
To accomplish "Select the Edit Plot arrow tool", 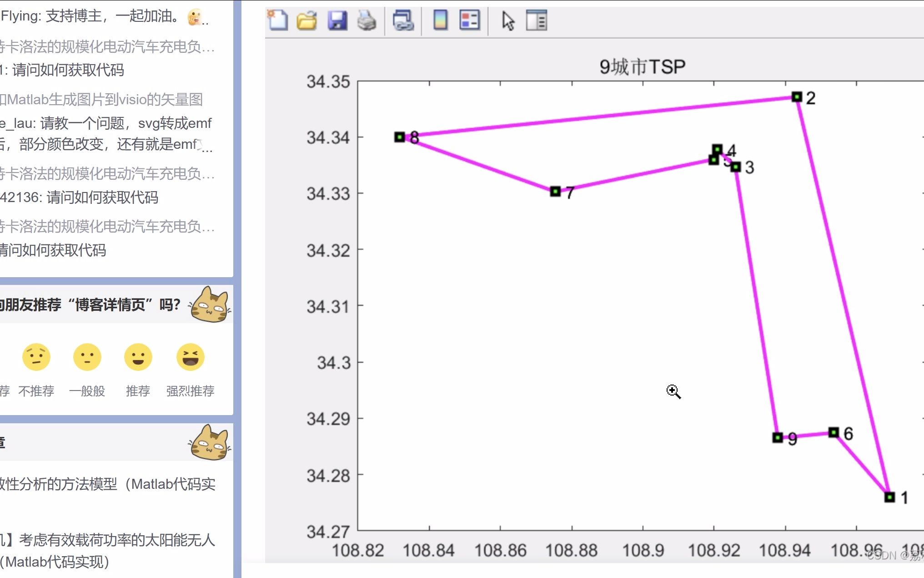I will tap(508, 20).
